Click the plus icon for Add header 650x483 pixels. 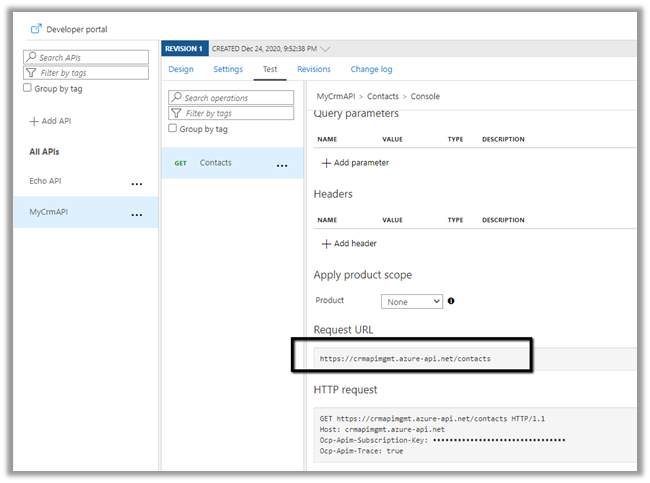[x=326, y=243]
